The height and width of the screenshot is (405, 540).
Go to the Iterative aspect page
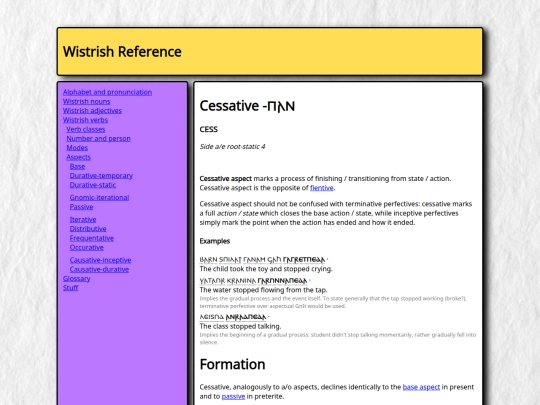[83, 220]
